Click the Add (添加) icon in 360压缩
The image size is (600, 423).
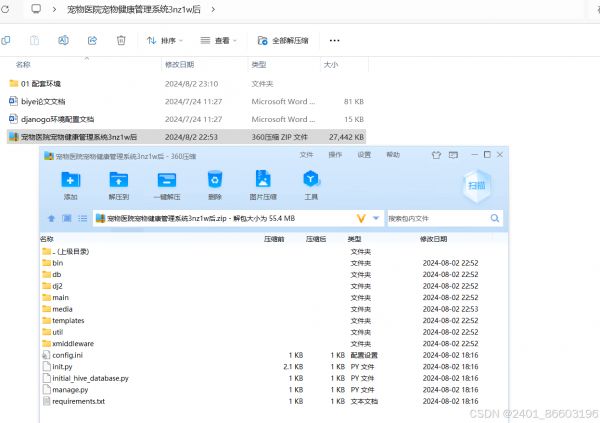pos(71,180)
